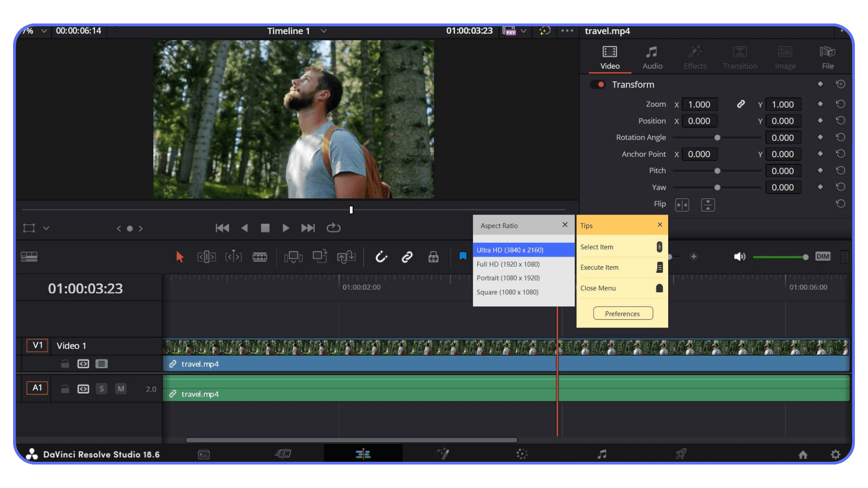Screen dimensions: 868x488
Task: Activate the Position Lock tool
Action: coord(433,257)
